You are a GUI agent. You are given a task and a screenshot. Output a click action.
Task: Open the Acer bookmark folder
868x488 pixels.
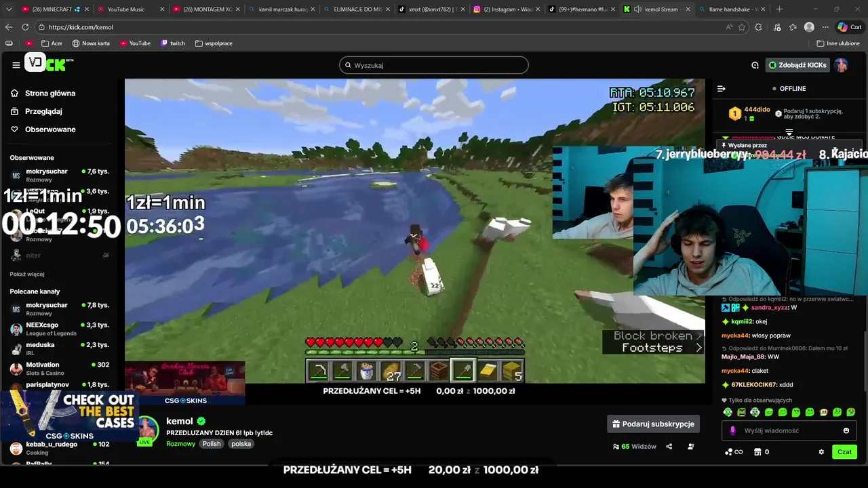pos(52,43)
